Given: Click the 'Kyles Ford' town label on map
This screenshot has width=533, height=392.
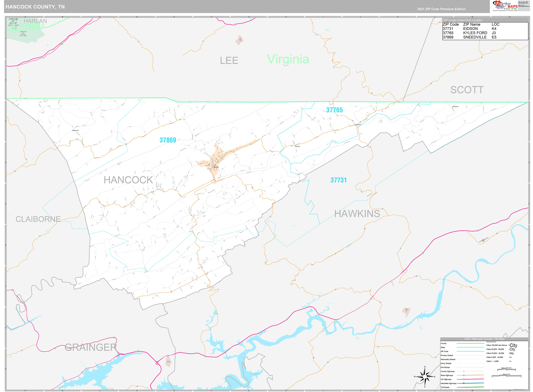Looking at the screenshot, I should [x=358, y=125].
